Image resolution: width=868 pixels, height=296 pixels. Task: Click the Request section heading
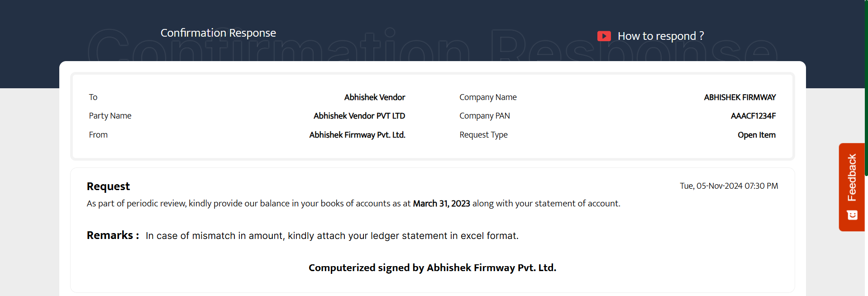click(x=108, y=186)
